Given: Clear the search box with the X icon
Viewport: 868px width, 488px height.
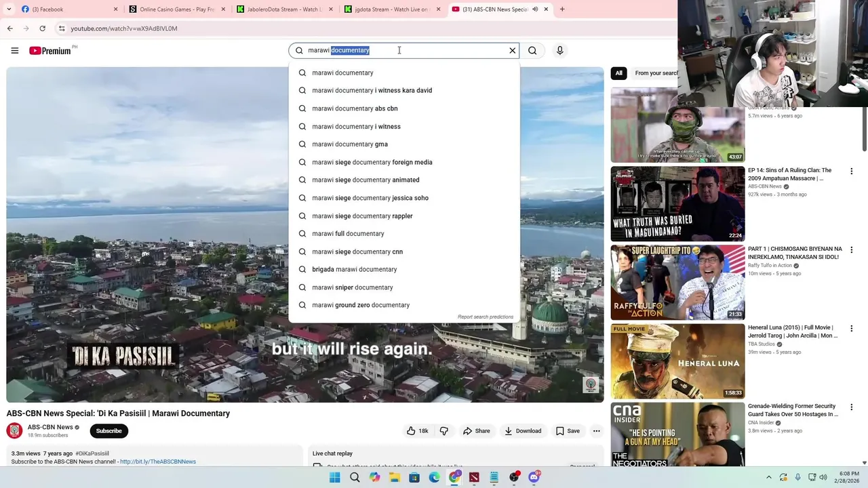Looking at the screenshot, I should [513, 50].
